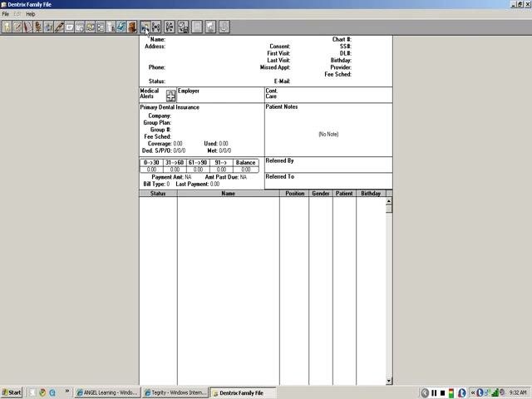Open the greyed-out Edit menu
Image resolution: width=532 pixels, height=399 pixels.
pyautogui.click(x=17, y=14)
